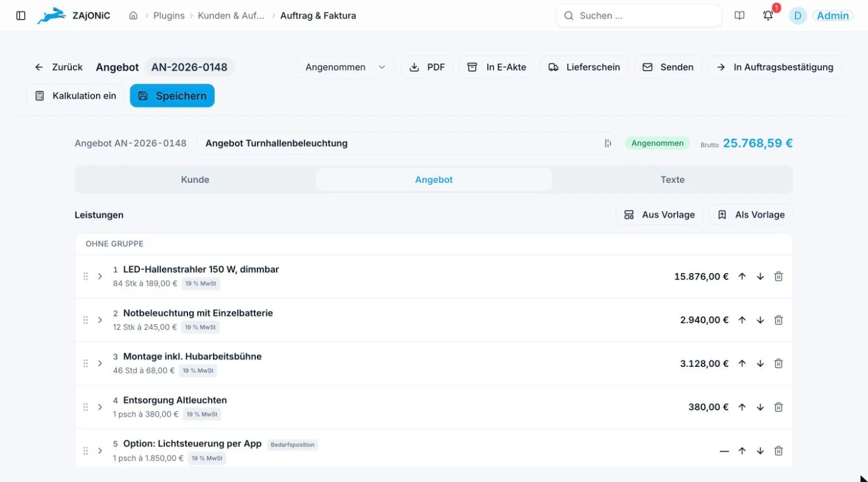Go back with Zurück
The width and height of the screenshot is (868, 482).
58,67
